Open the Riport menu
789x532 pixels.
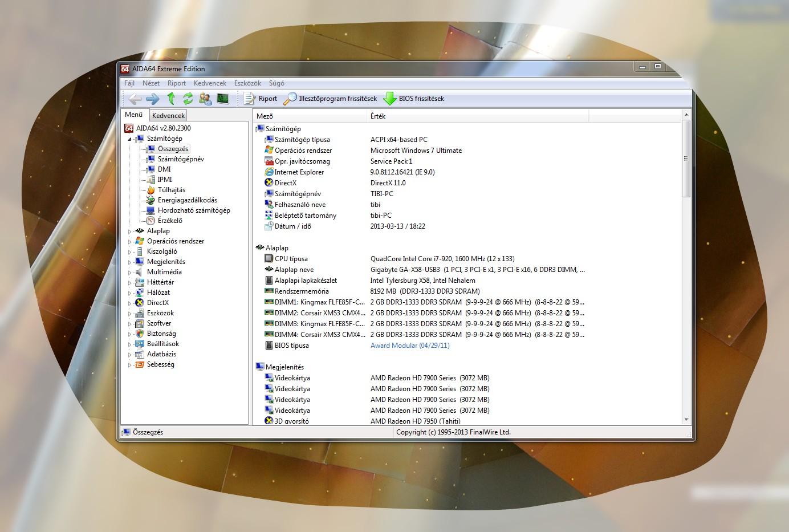[x=177, y=83]
